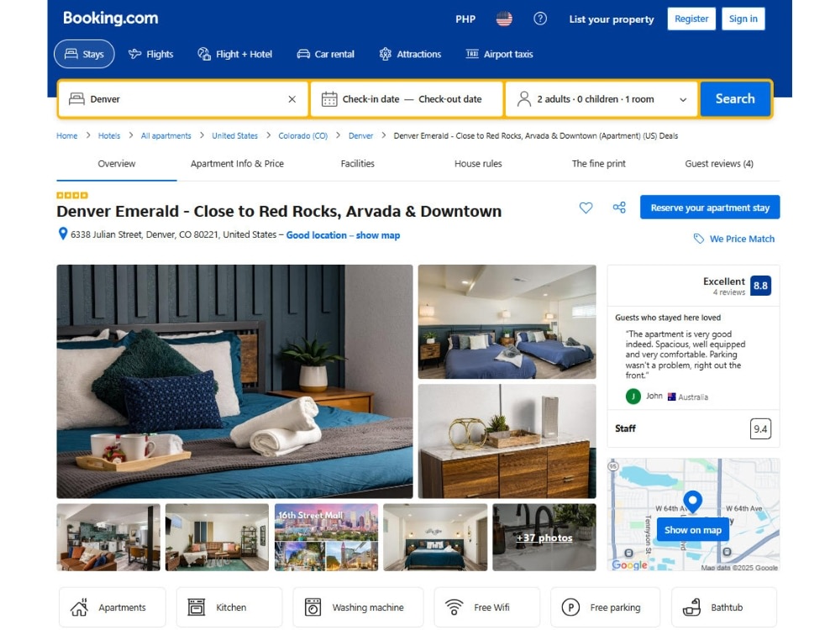Open the Colorado (CO) breadcrumb
The height and width of the screenshot is (630, 840).
coord(303,136)
